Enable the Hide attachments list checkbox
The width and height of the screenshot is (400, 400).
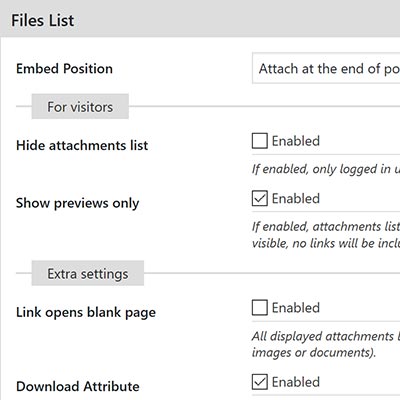[260, 141]
